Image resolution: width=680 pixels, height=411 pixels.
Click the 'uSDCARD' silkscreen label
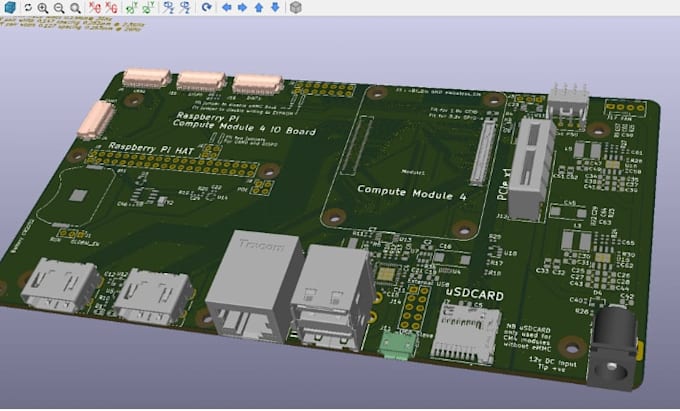point(475,295)
